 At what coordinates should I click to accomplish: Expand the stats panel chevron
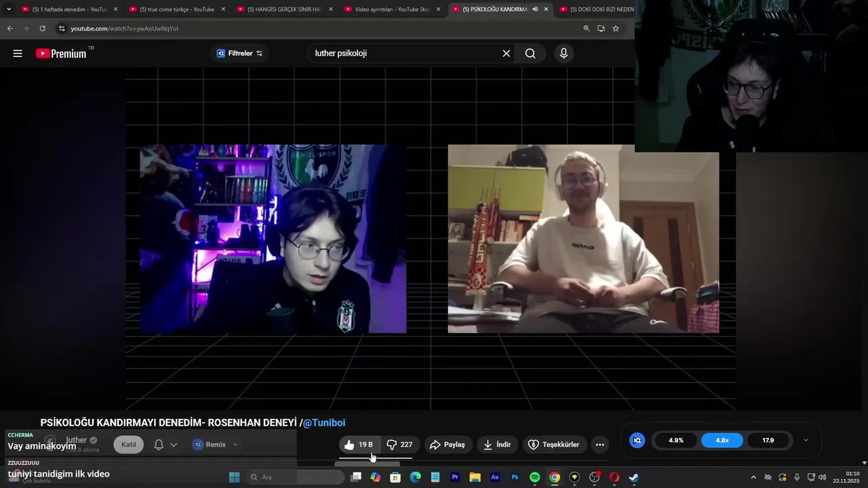(x=806, y=441)
